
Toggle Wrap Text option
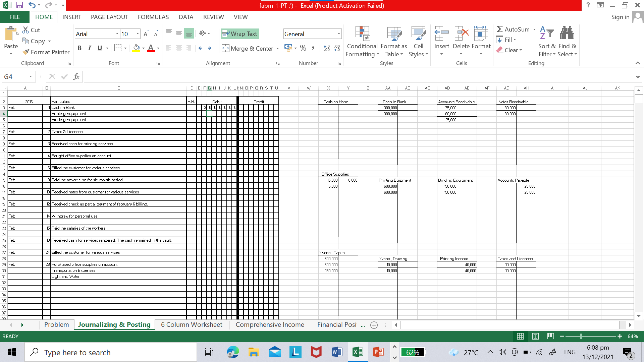240,34
